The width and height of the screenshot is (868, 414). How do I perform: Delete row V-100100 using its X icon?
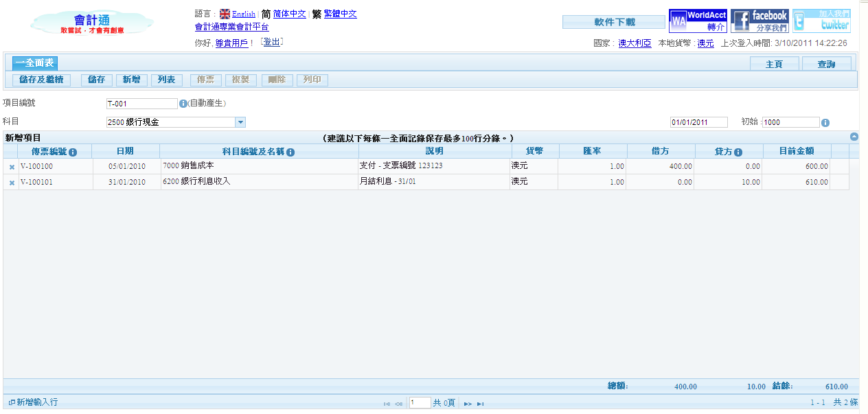click(x=12, y=166)
